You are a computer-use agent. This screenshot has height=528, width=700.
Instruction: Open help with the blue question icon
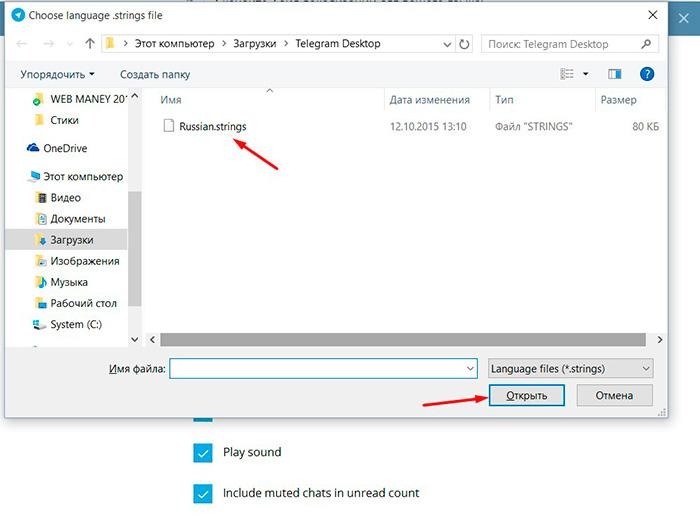(646, 74)
